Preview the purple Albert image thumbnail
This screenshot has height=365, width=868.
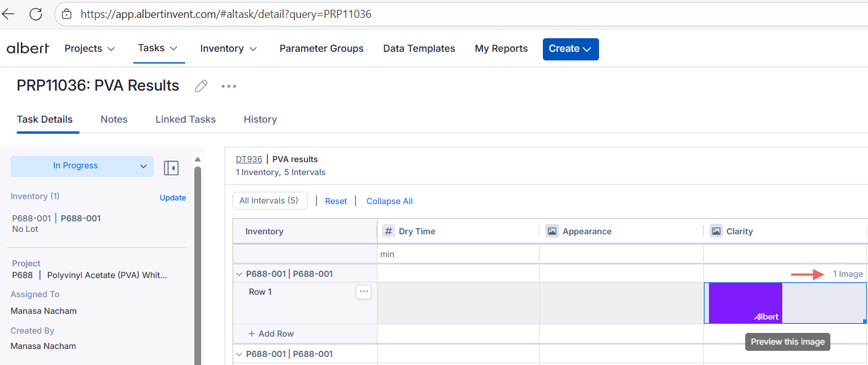tap(745, 303)
